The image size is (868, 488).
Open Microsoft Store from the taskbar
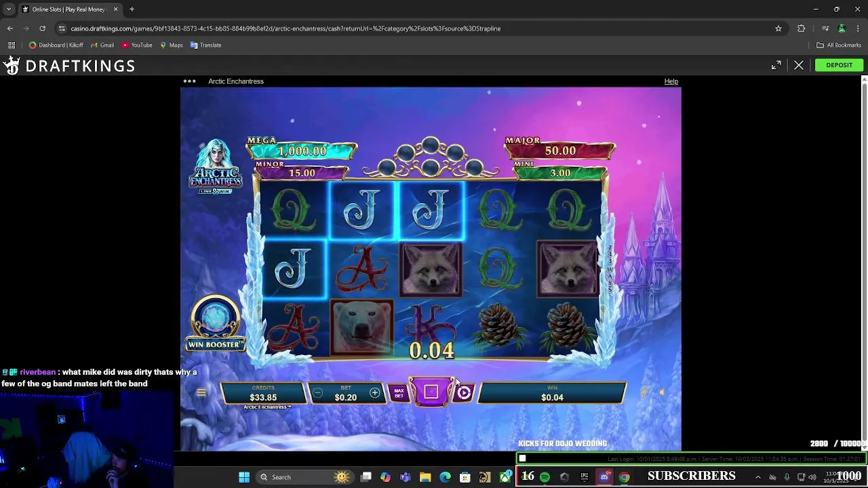(x=465, y=477)
